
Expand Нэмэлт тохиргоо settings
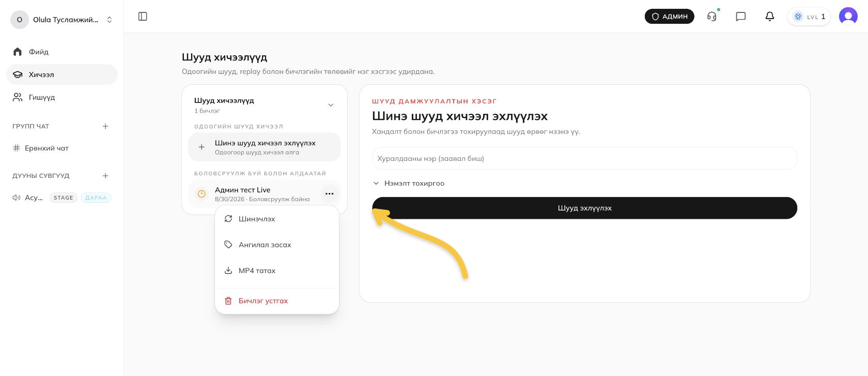(x=409, y=183)
